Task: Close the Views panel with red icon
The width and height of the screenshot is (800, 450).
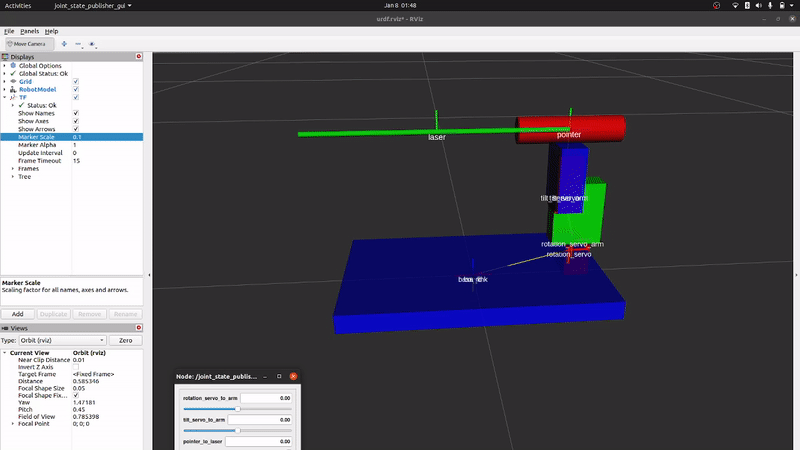Action: [139, 328]
